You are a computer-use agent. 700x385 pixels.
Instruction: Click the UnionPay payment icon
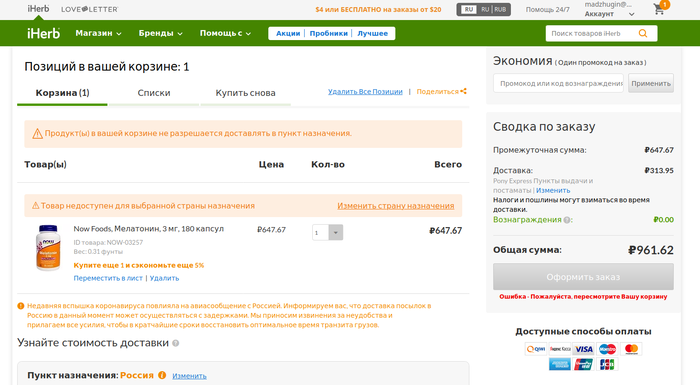tap(584, 364)
